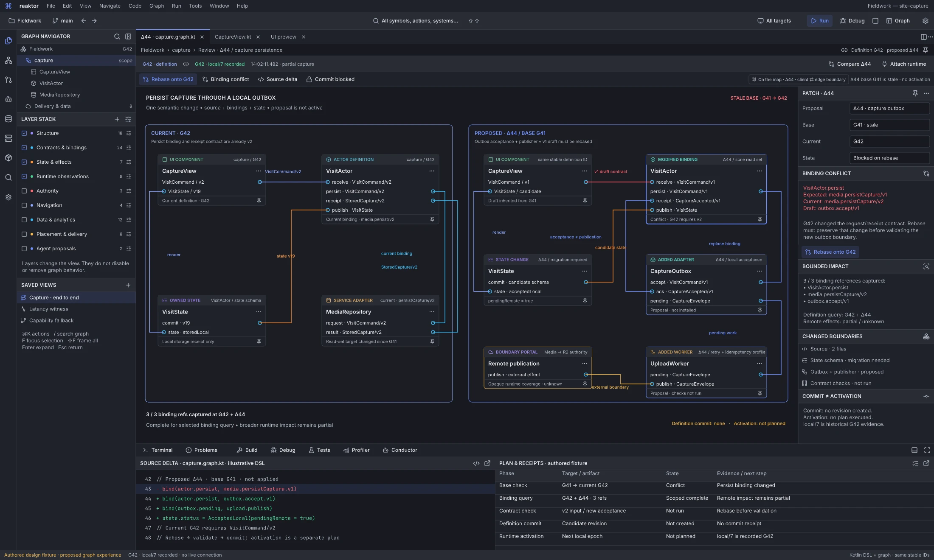Open the Fieldwork project selector
934x560 pixels.
(25, 21)
